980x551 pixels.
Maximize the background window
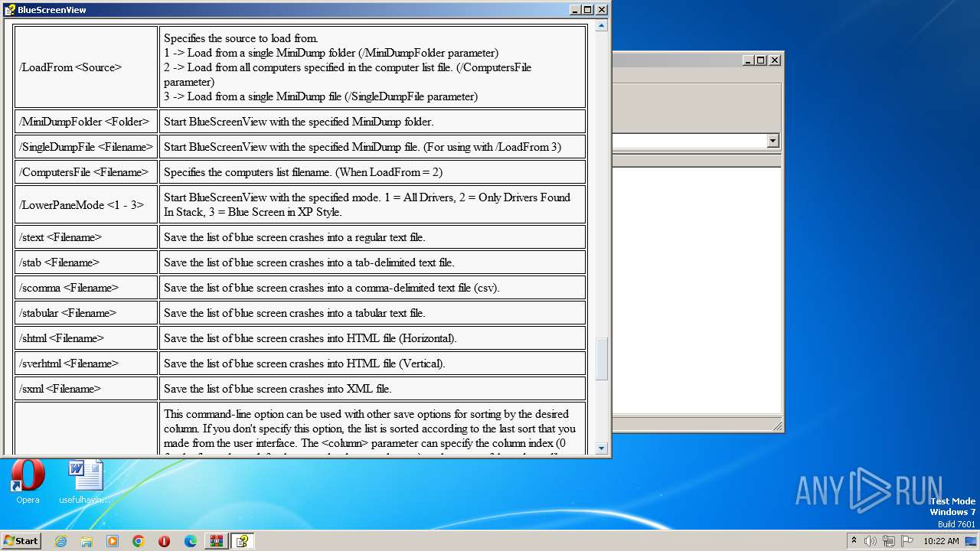click(x=761, y=60)
